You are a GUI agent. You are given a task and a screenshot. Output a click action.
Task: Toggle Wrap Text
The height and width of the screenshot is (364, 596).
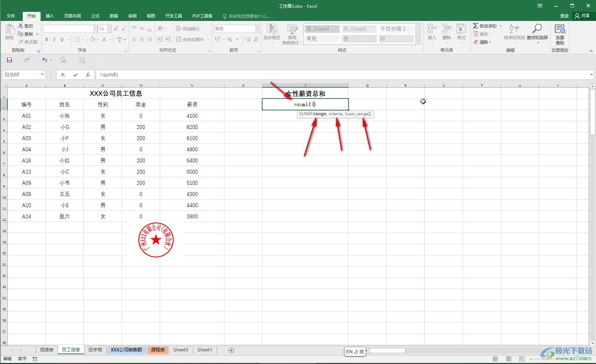pyautogui.click(x=188, y=29)
